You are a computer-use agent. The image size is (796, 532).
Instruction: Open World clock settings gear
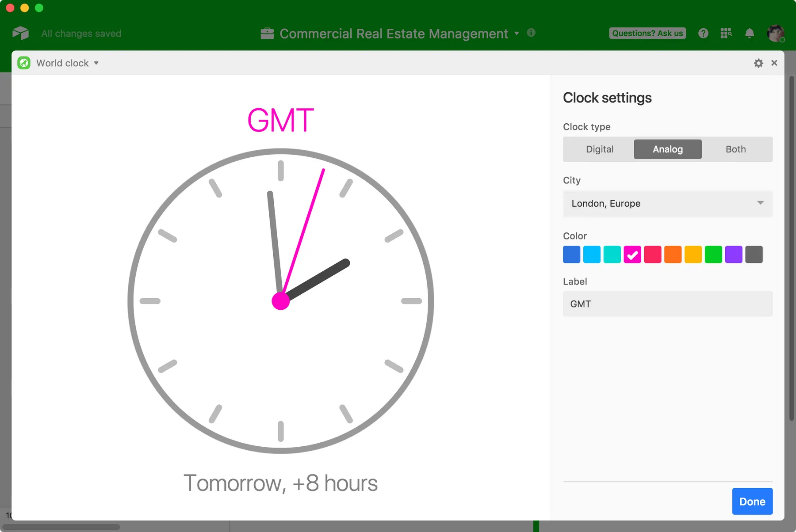tap(758, 63)
